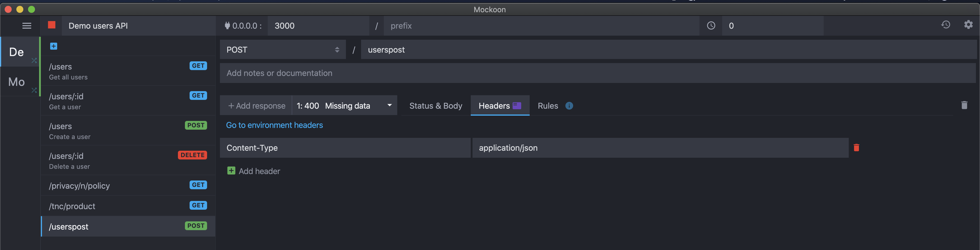Click the plug icon next to 0.0.0.0
980x250 pixels.
(x=227, y=25)
